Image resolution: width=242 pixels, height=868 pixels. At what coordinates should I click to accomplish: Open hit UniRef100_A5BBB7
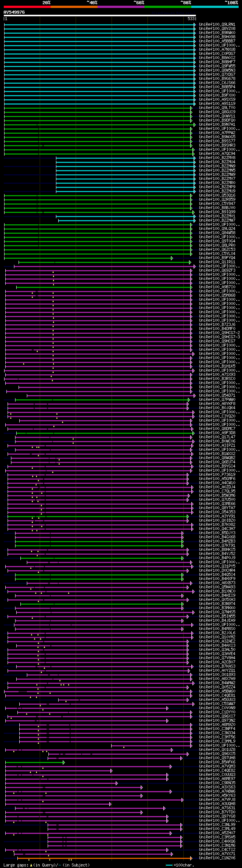[x=217, y=41]
